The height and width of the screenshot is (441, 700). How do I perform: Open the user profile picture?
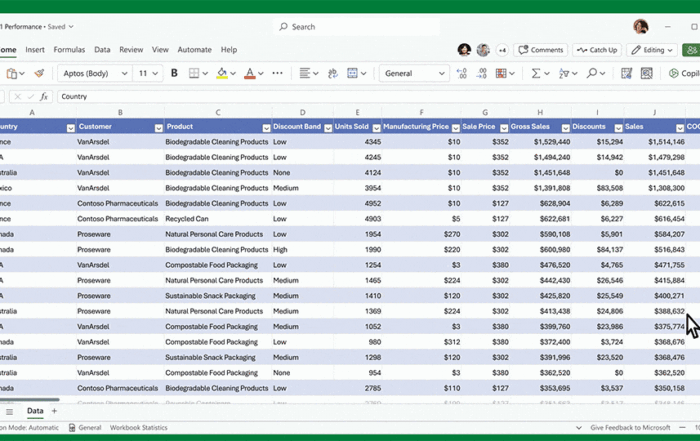click(x=641, y=27)
